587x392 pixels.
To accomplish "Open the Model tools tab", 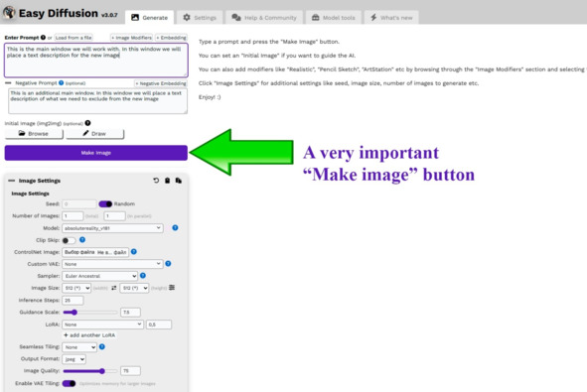I will 334,18.
